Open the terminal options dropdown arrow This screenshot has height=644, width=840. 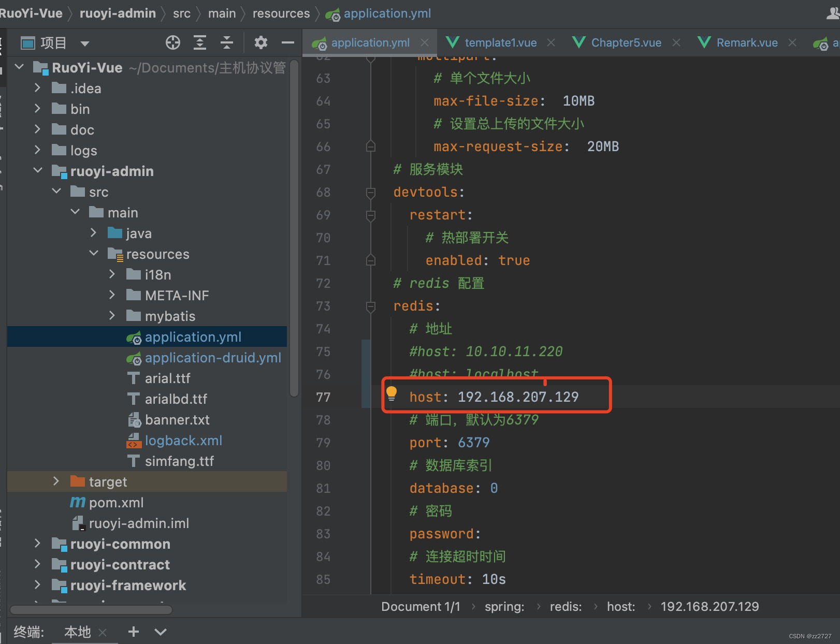161,632
